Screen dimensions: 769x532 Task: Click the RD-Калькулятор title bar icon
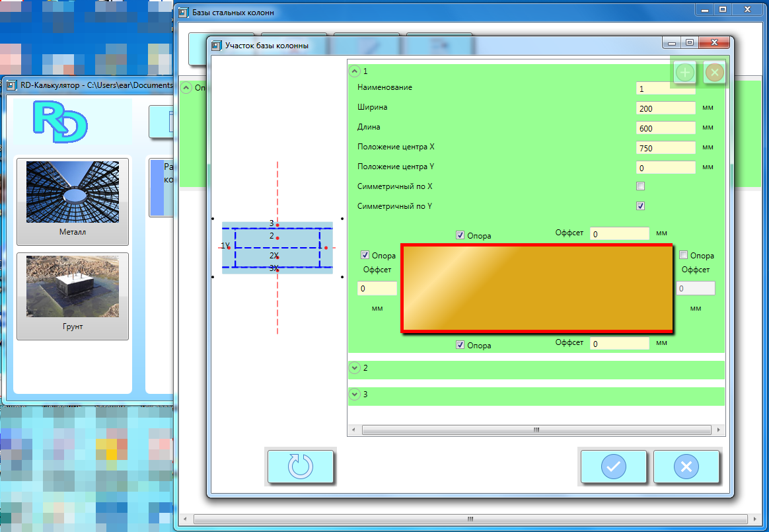click(12, 85)
